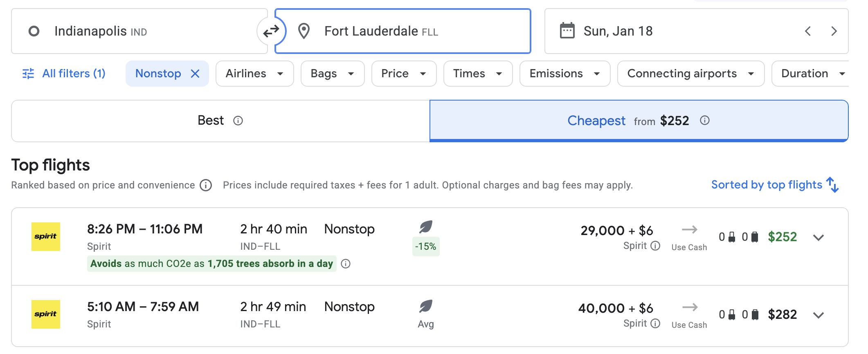The image size is (868, 354).
Task: Swap origin and destination airports
Action: (271, 31)
